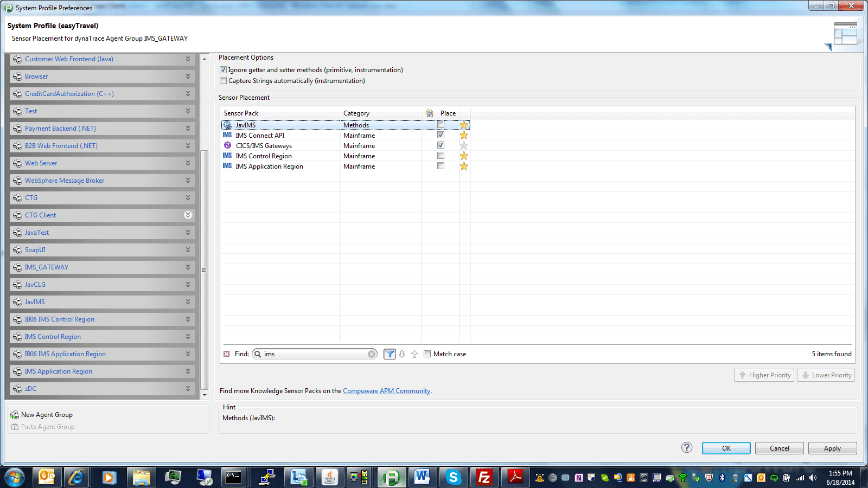The image size is (868, 488).
Task: Select the SoapUI agent group
Action: (x=103, y=250)
